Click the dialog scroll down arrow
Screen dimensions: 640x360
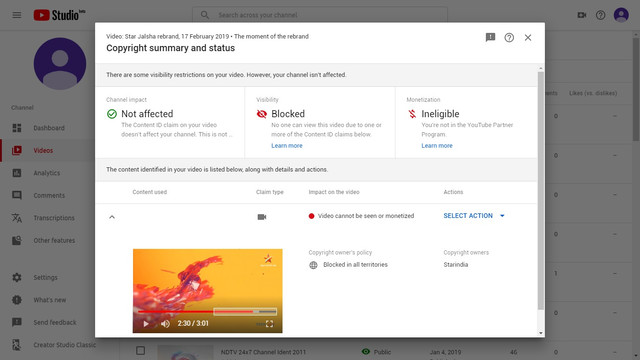pos(541,333)
